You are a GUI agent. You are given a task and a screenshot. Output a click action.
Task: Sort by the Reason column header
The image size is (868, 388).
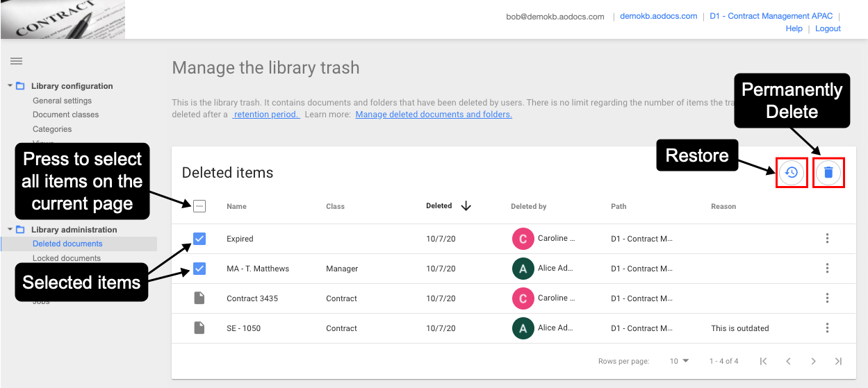click(723, 206)
